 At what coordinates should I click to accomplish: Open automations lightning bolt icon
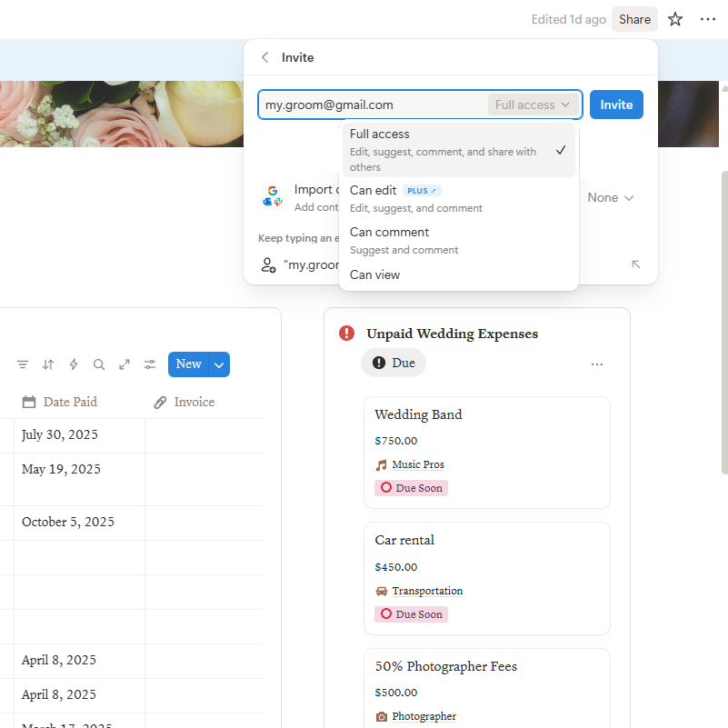[74, 364]
